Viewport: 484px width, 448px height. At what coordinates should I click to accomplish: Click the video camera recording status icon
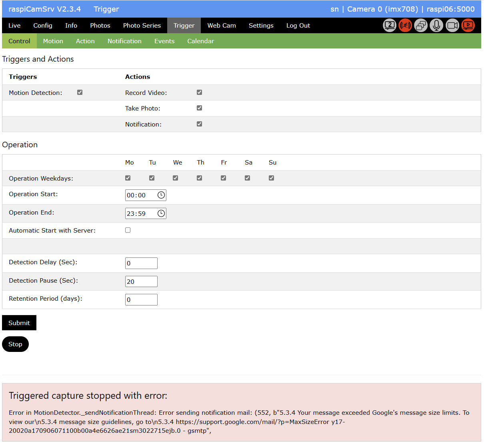tap(452, 26)
